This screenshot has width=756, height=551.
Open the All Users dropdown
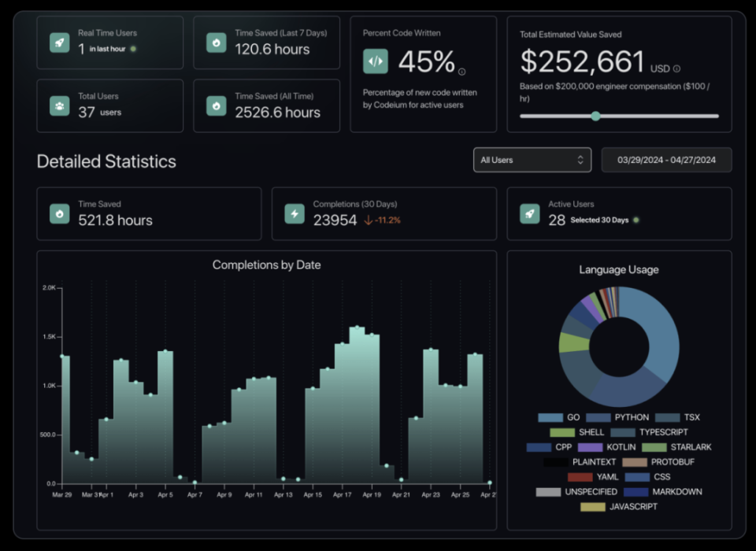tap(532, 160)
